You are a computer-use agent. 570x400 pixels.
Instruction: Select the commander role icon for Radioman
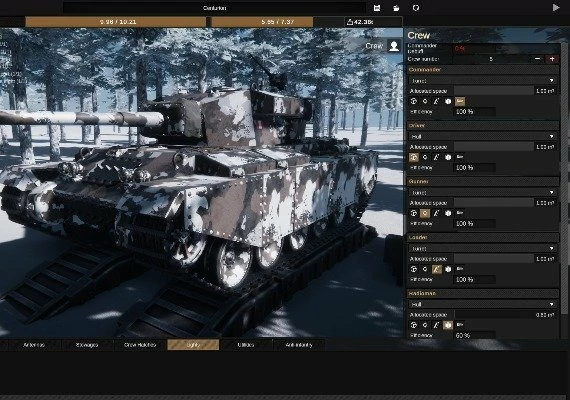click(460, 325)
